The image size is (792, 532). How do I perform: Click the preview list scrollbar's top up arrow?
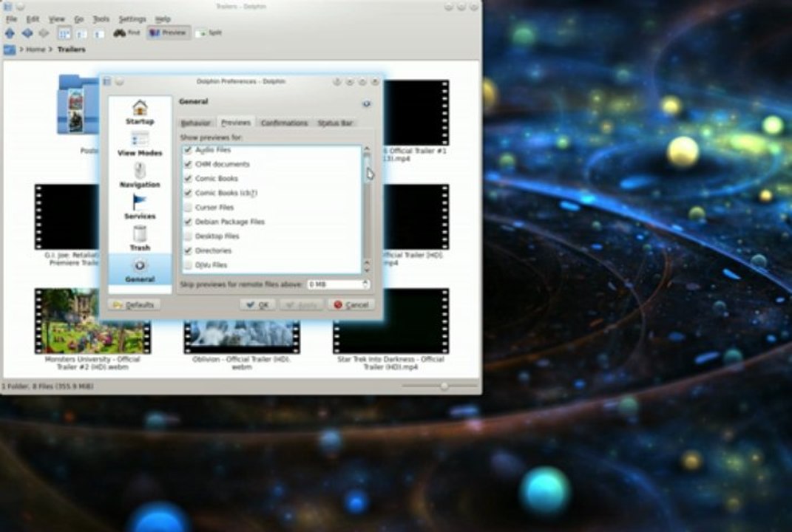[368, 149]
